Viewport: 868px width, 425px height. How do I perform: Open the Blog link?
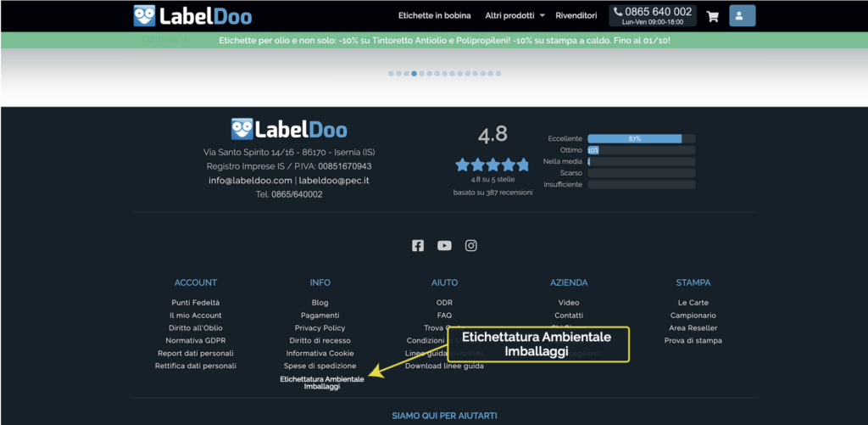pyautogui.click(x=320, y=303)
